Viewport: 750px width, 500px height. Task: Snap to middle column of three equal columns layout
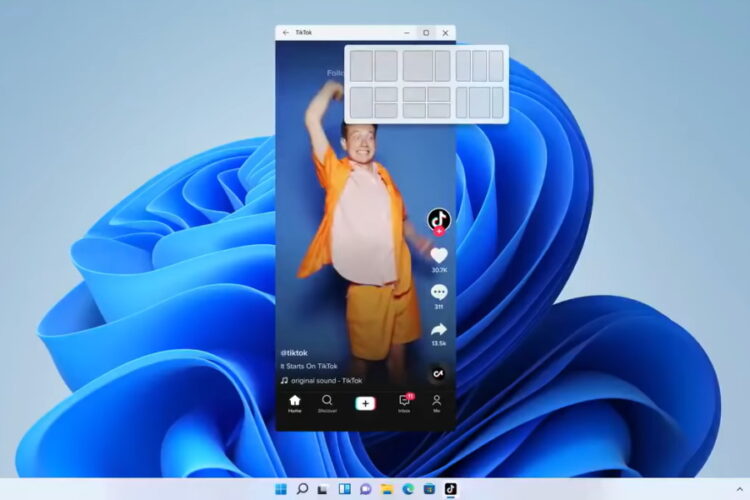[x=480, y=66]
